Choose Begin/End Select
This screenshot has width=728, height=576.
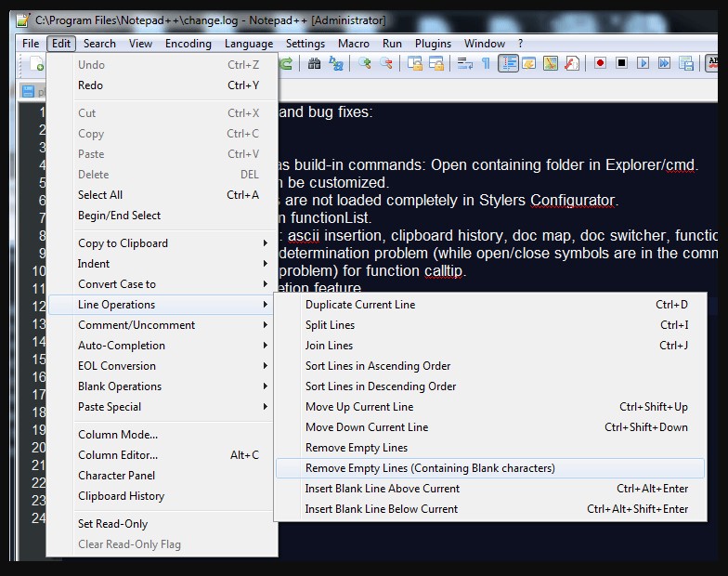click(x=160, y=216)
